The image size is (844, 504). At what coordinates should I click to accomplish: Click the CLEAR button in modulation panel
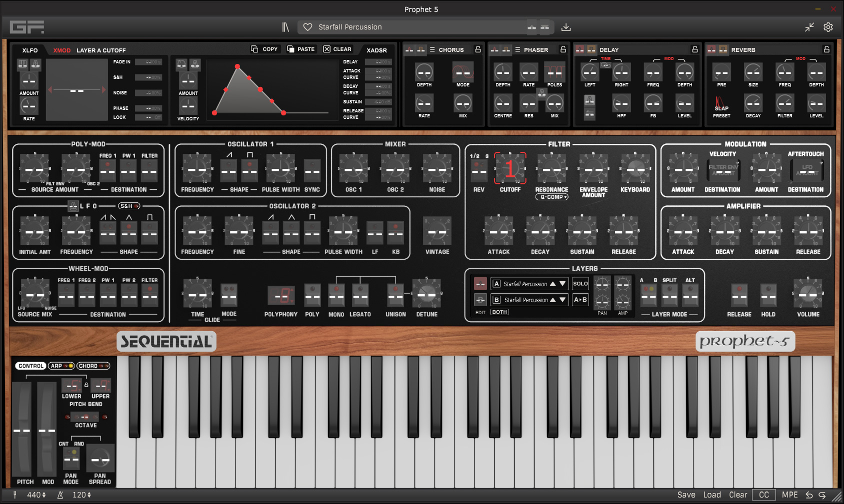click(x=337, y=49)
